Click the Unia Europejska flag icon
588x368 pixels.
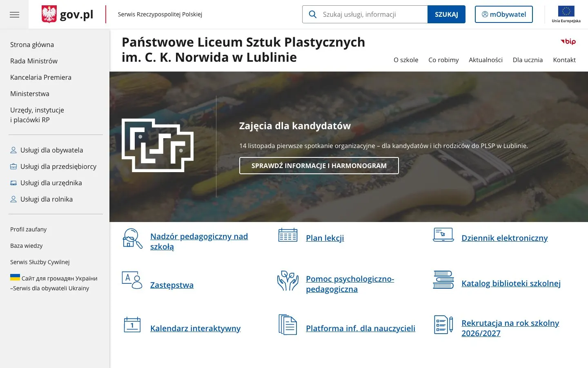[566, 11]
